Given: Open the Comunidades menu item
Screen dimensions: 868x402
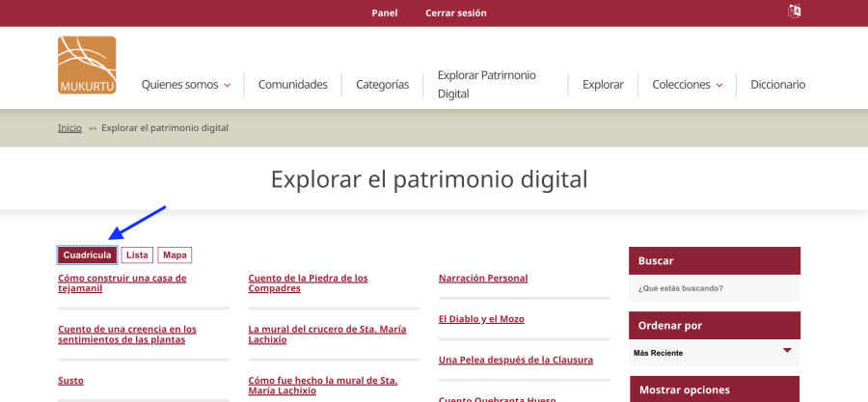Looking at the screenshot, I should coord(293,85).
